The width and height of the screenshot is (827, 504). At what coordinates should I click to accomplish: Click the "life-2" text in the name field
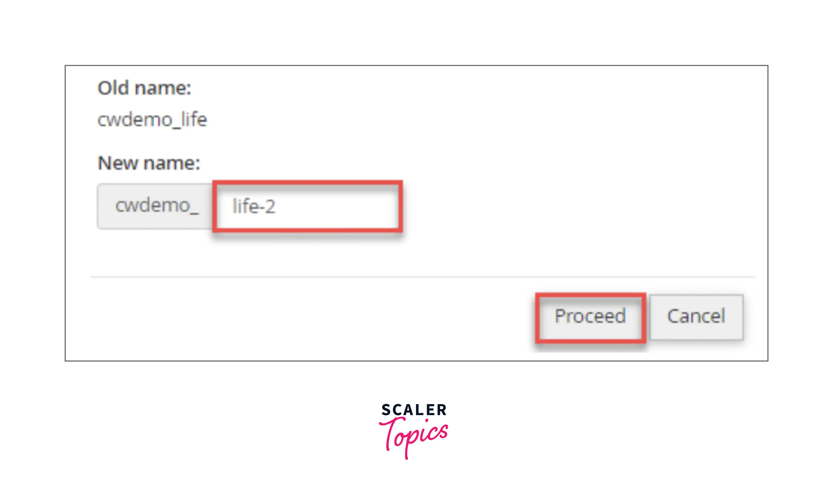pos(254,206)
